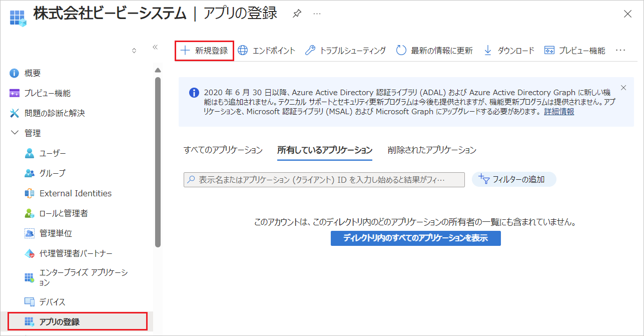Follow the 詳細情報 link
Image resolution: width=644 pixels, height=336 pixels.
559,112
